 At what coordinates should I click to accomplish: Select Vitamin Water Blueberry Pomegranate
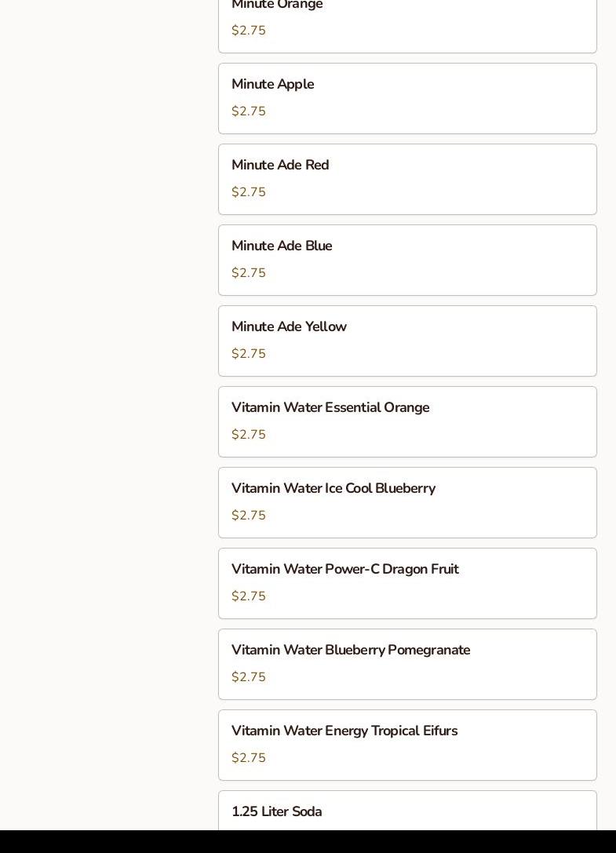coord(407,664)
